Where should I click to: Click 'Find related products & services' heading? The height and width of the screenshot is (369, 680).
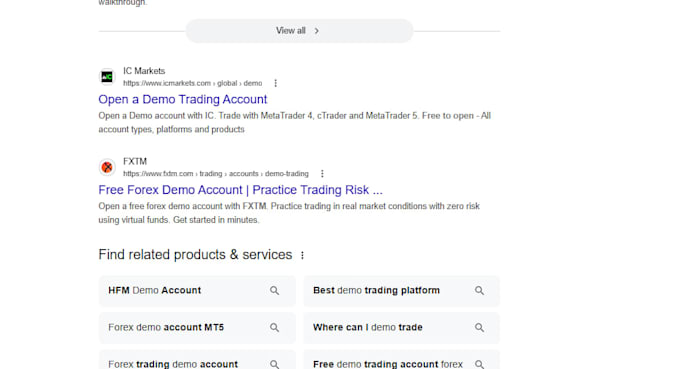[195, 255]
